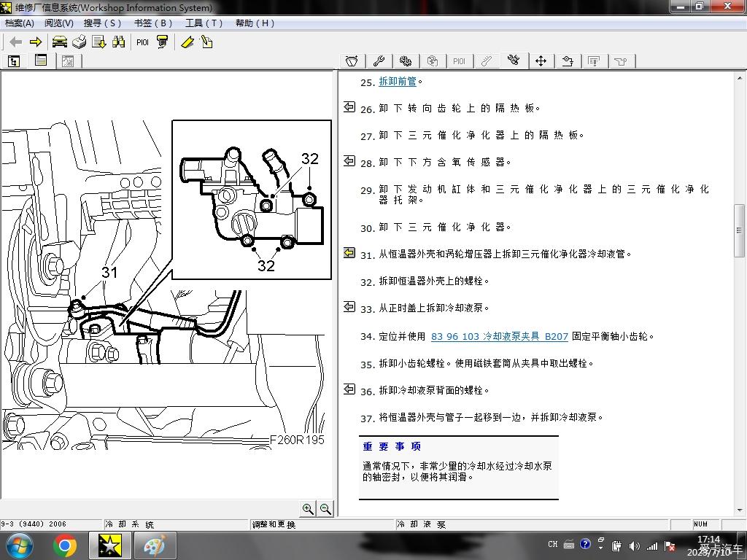Click the blue help tray icon

pos(585,544)
